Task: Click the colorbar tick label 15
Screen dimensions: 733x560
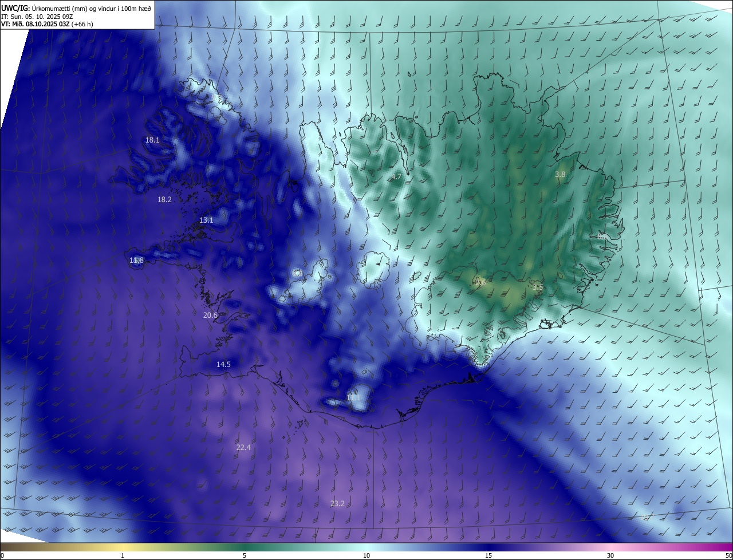Action: (x=488, y=555)
